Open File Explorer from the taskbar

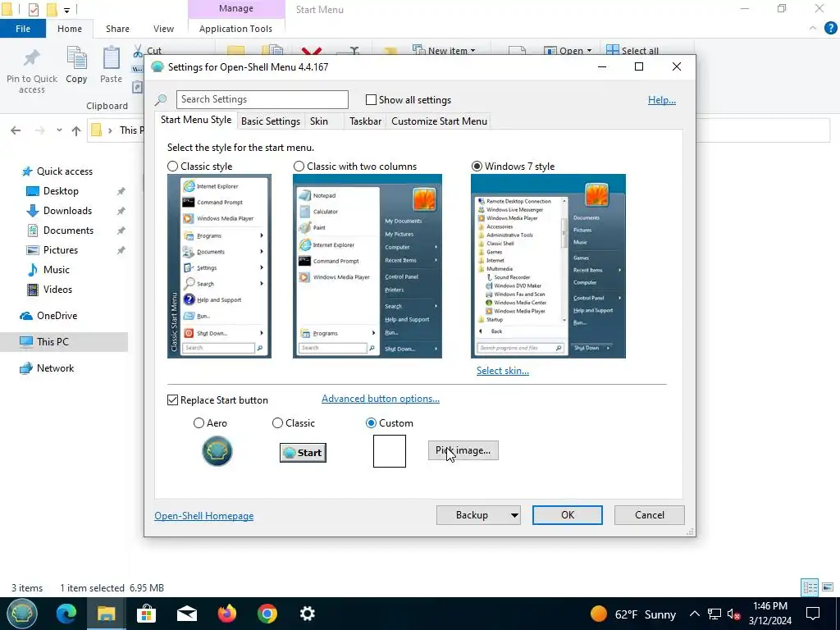(106, 614)
